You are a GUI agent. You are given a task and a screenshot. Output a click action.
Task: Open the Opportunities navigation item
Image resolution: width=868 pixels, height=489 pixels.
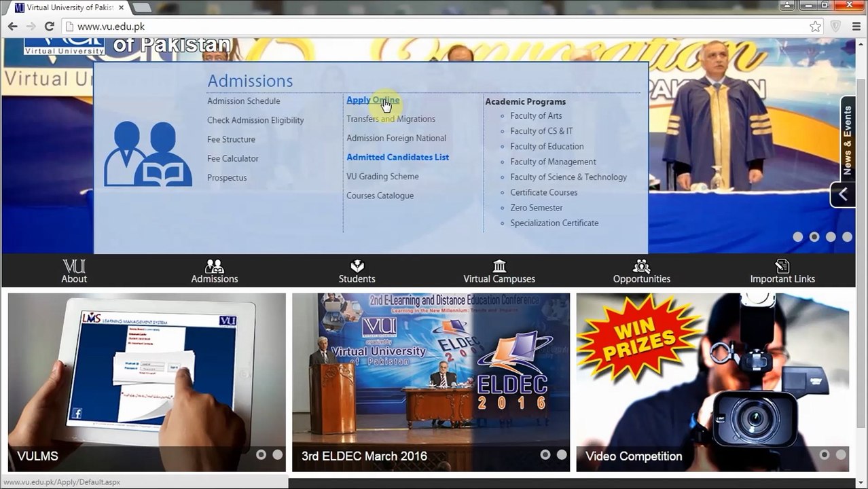(642, 271)
